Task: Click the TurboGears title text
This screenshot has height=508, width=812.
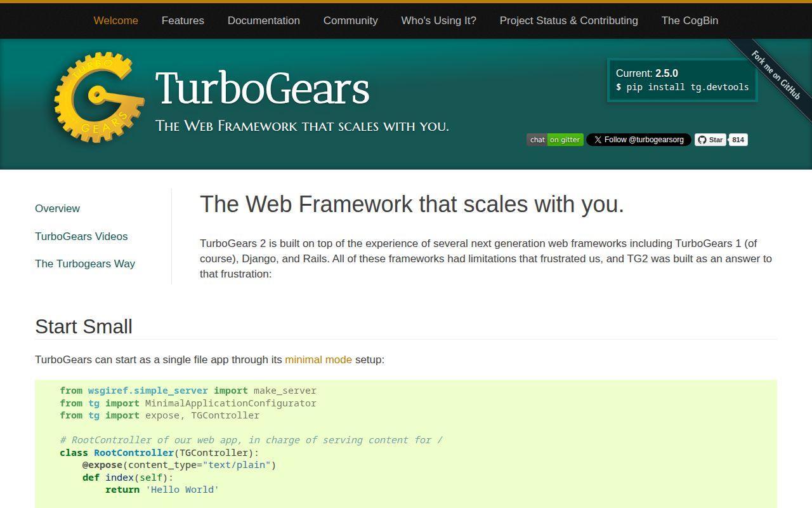Action: 262,88
